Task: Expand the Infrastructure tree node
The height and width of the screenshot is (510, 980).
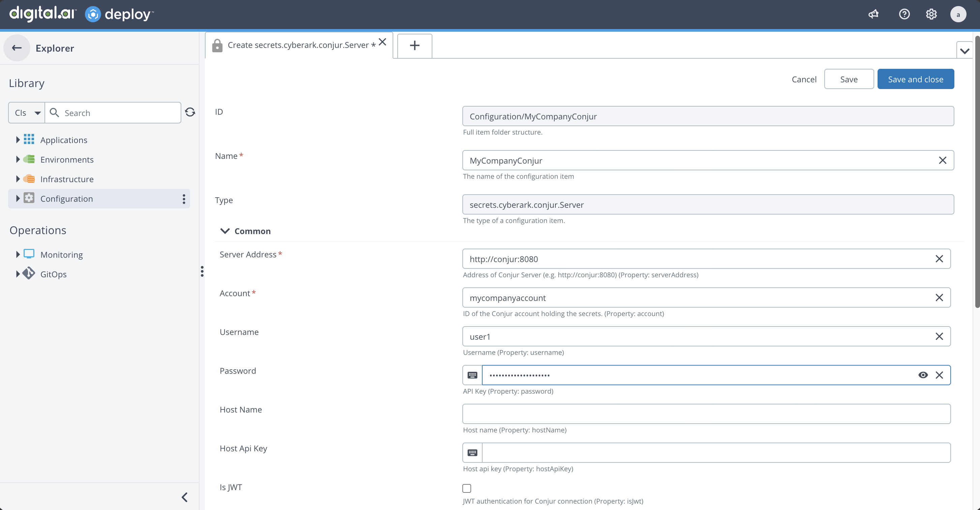Action: [x=18, y=179]
